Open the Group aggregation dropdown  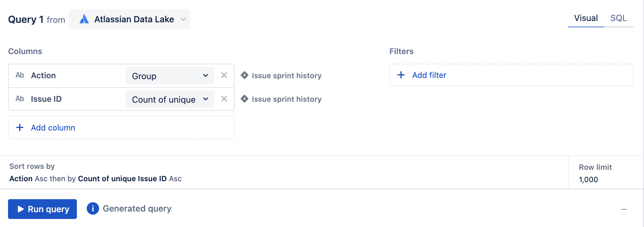coord(170,76)
